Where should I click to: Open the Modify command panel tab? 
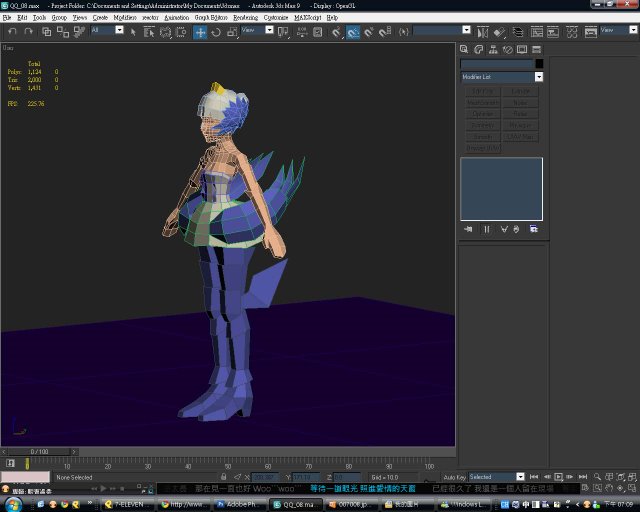479,50
